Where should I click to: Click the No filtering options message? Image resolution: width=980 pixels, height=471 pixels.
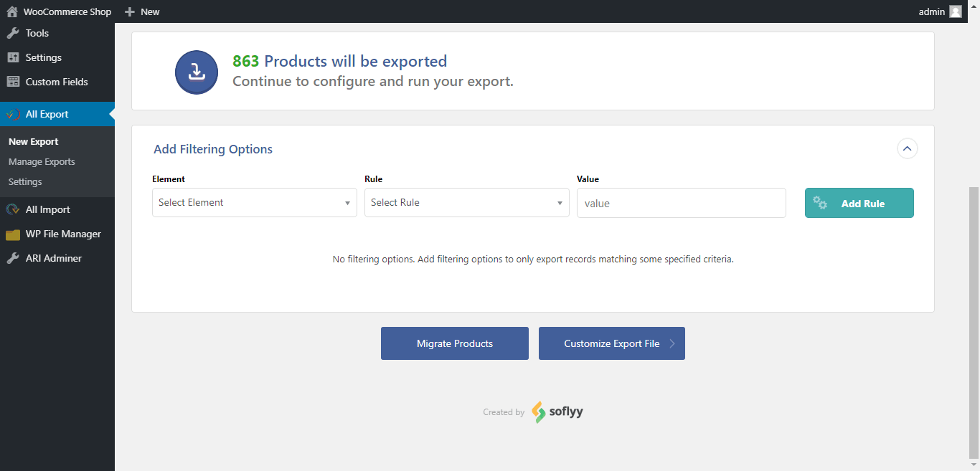pyautogui.click(x=533, y=259)
